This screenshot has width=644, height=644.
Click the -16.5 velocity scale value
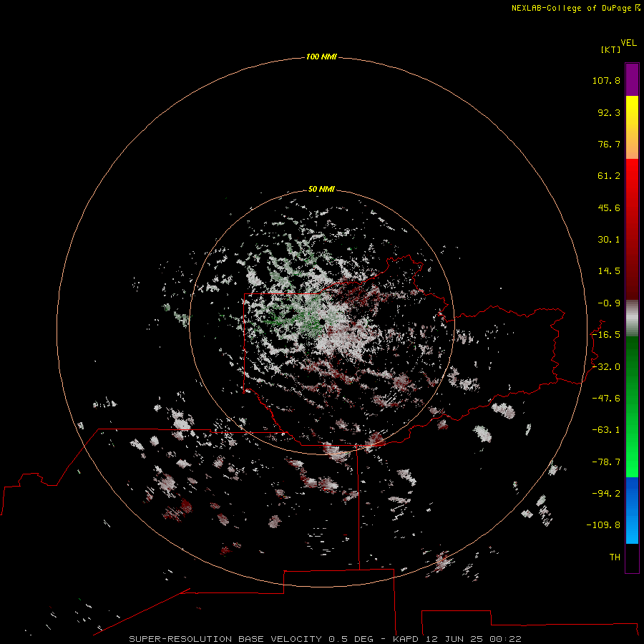pyautogui.click(x=606, y=335)
